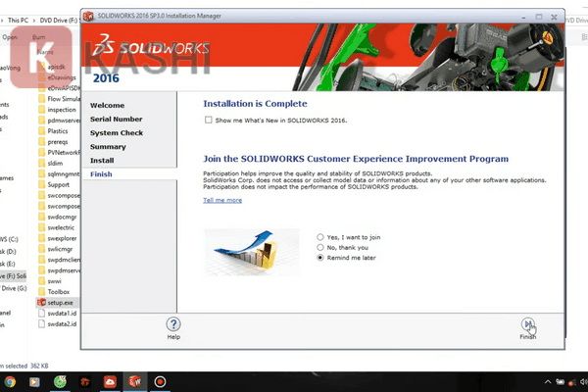Viewport: 588px width, 392px height.
Task: Switch to SOLIDWORKS installer taskbar icon
Action: click(x=135, y=382)
